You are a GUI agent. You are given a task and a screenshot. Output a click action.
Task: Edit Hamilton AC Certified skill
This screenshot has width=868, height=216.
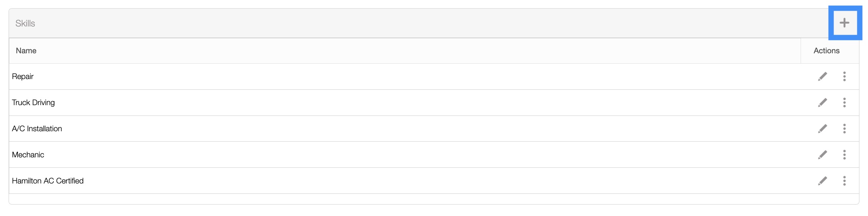(x=822, y=181)
